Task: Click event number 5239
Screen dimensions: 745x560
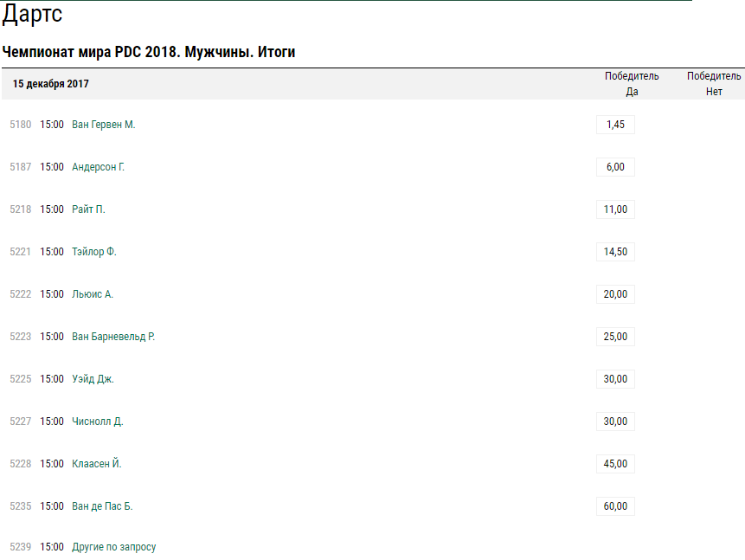Action: coord(21,547)
